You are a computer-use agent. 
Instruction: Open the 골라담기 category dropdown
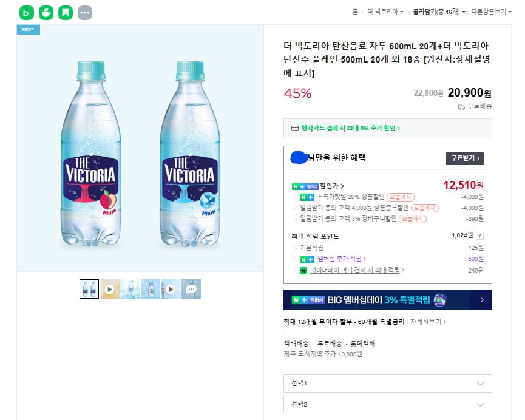(439, 12)
